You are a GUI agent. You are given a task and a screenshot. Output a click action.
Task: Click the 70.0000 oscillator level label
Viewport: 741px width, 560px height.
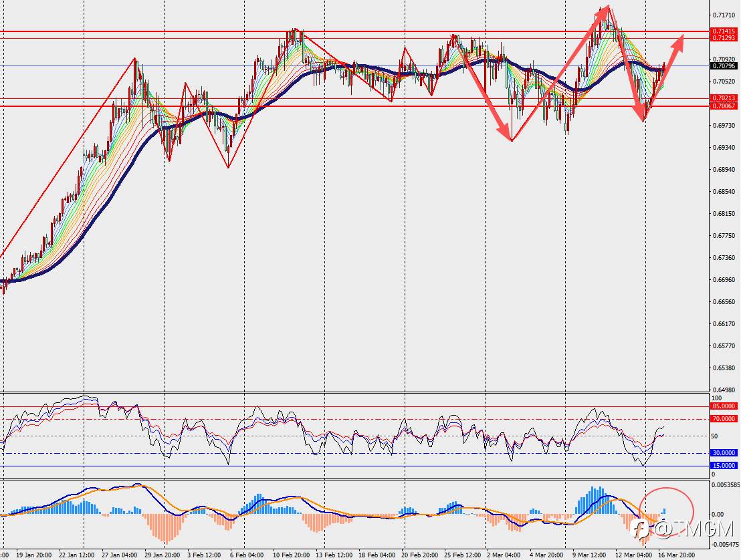coord(724,419)
